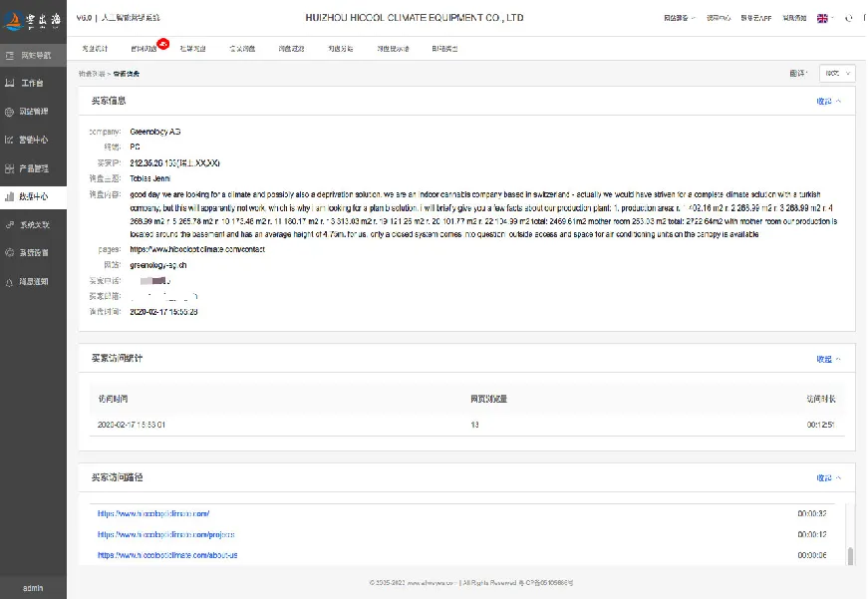This screenshot has width=868, height=599.
Task: Open the APP link in the header
Action: (756, 18)
